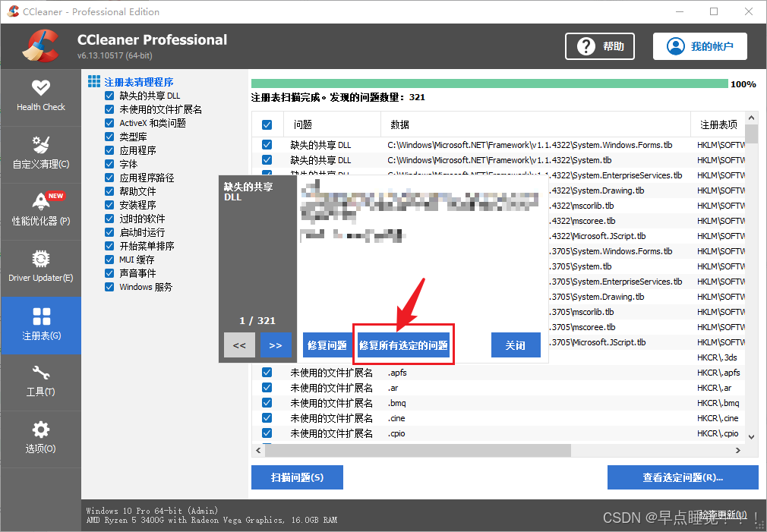This screenshot has width=767, height=532.
Task: Toggle 字体 checkbox
Action: 109,164
